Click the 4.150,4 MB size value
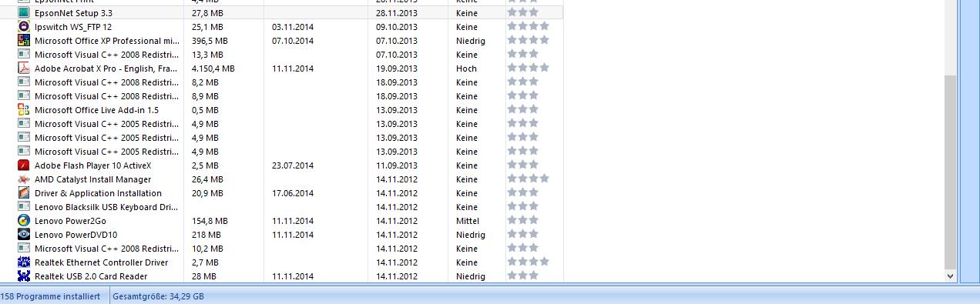 coord(213,68)
